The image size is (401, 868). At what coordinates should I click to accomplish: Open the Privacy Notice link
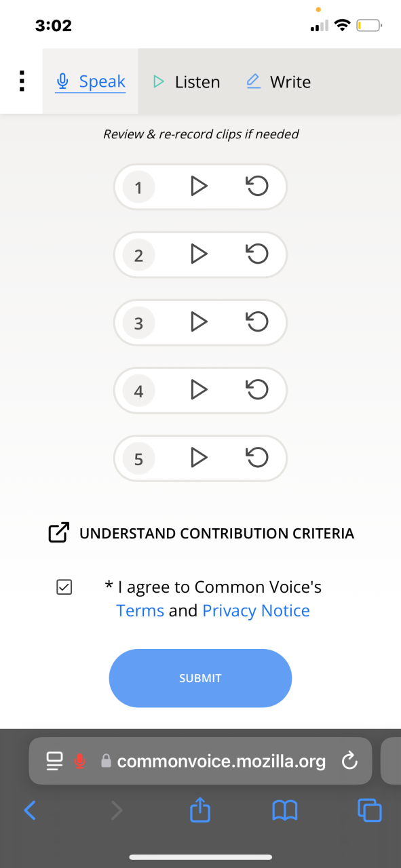(x=256, y=610)
